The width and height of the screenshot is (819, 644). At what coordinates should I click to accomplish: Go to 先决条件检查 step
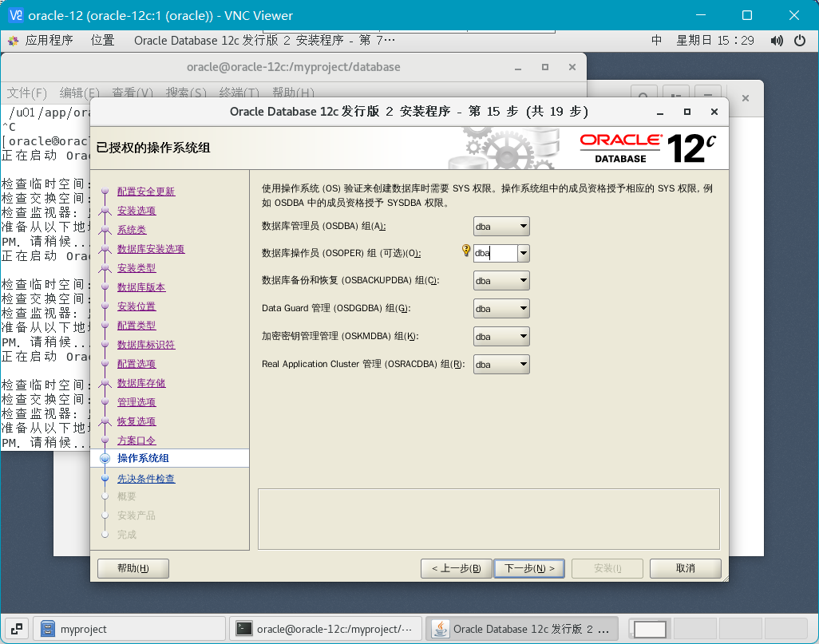tap(146, 479)
